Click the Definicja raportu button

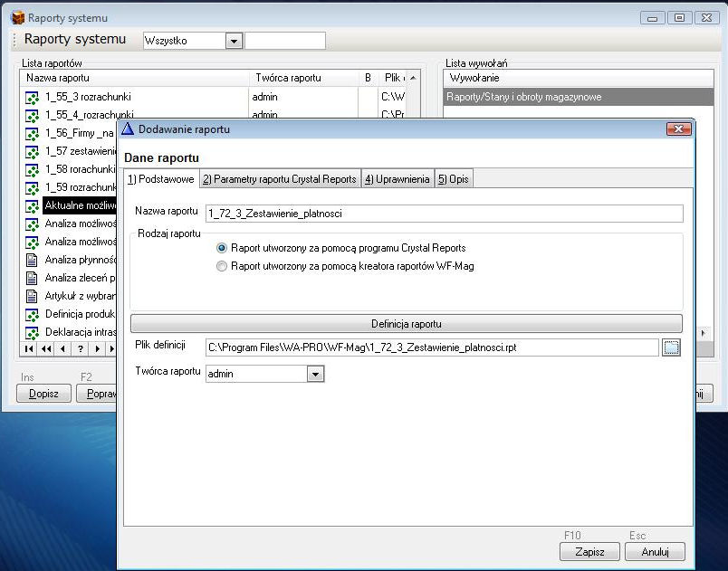406,323
